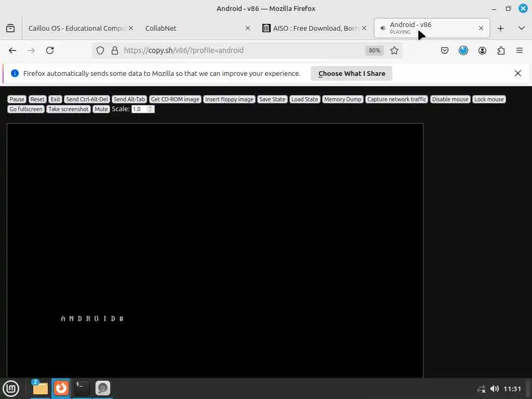This screenshot has height=399, width=532.
Task: Dismiss the Firefox data notification bar
Action: 518,73
